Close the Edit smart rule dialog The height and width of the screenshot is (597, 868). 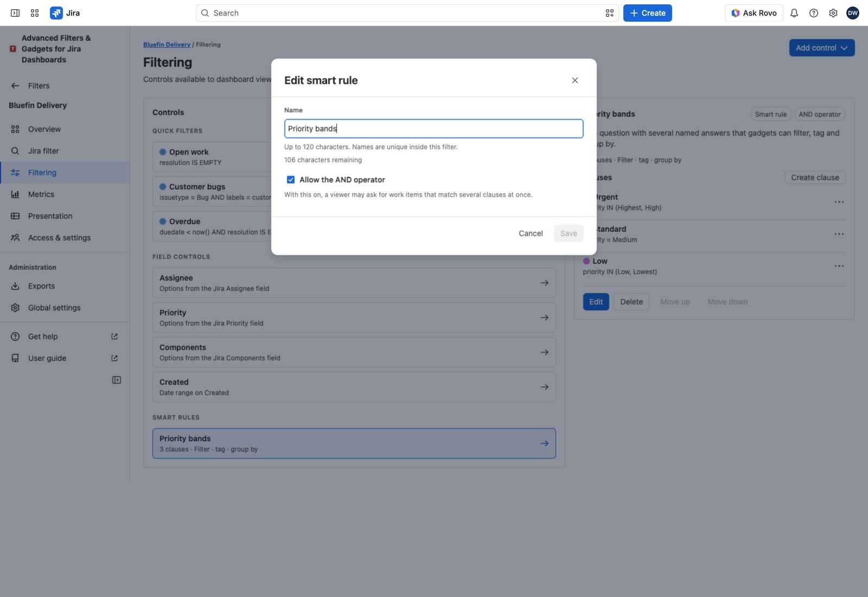point(575,80)
